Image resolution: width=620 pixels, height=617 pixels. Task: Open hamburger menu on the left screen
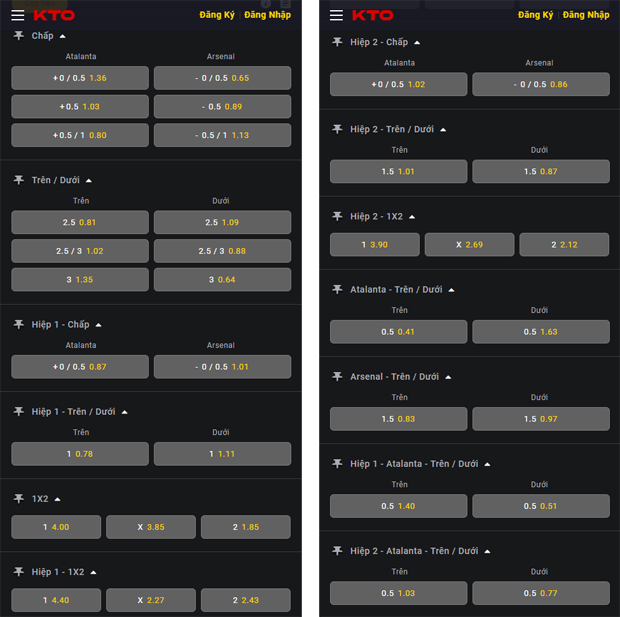(x=17, y=15)
